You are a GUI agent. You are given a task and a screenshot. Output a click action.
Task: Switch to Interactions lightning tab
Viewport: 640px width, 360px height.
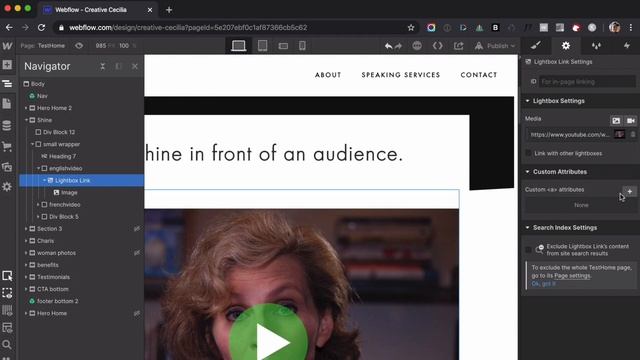pyautogui.click(x=627, y=45)
